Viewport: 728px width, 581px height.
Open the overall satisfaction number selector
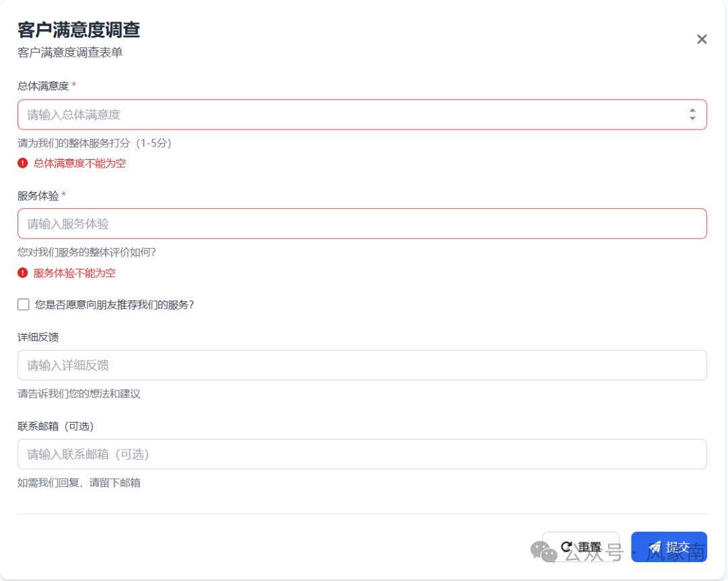point(337,115)
